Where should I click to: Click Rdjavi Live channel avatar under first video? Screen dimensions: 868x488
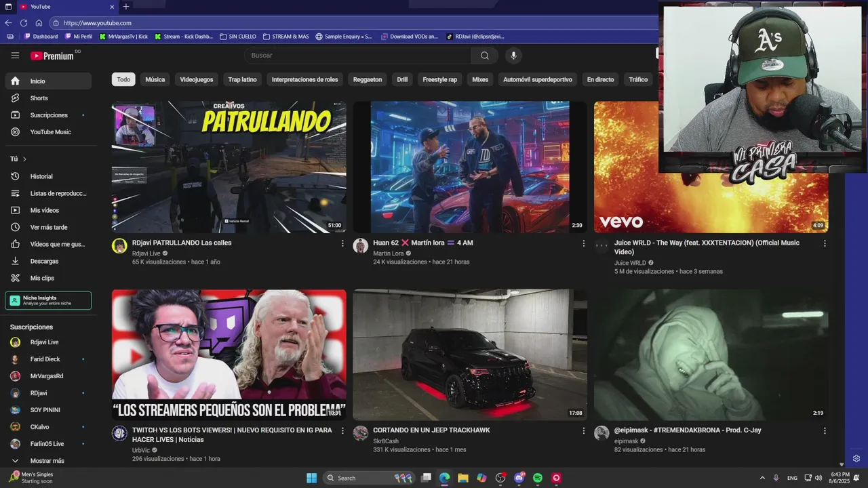pos(119,246)
